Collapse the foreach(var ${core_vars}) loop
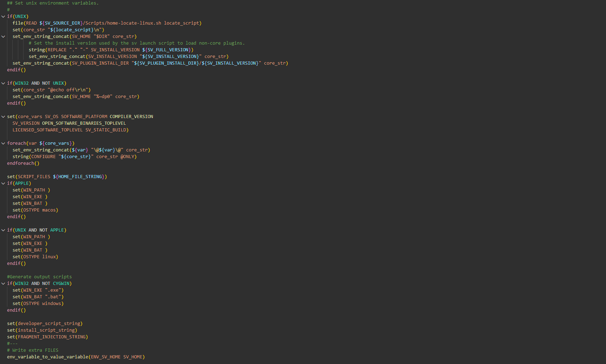 click(x=3, y=143)
